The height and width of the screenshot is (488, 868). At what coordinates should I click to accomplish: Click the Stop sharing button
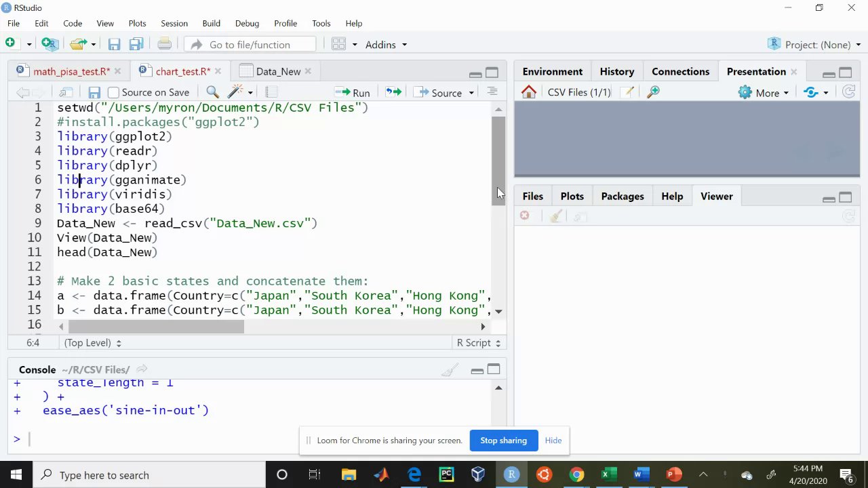pos(503,441)
